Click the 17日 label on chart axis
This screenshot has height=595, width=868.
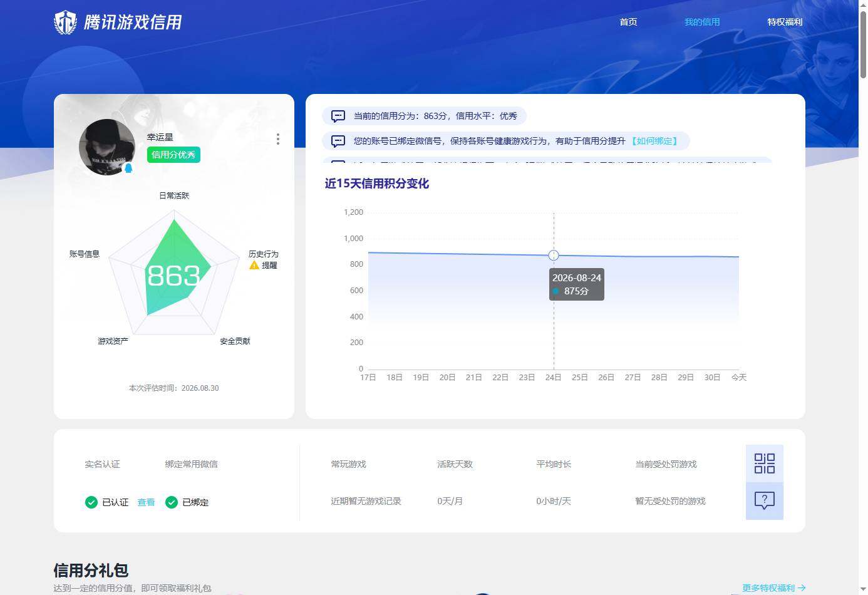(x=368, y=378)
